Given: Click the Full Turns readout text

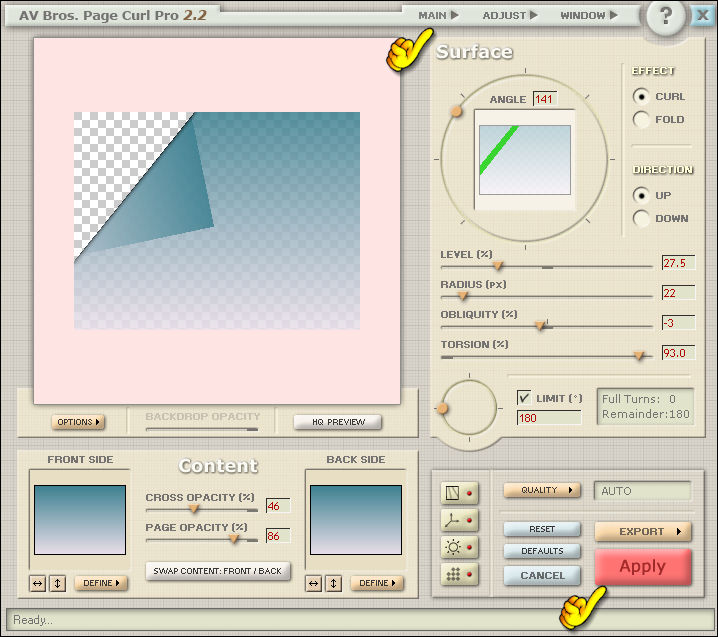Looking at the screenshot, I should point(639,399).
